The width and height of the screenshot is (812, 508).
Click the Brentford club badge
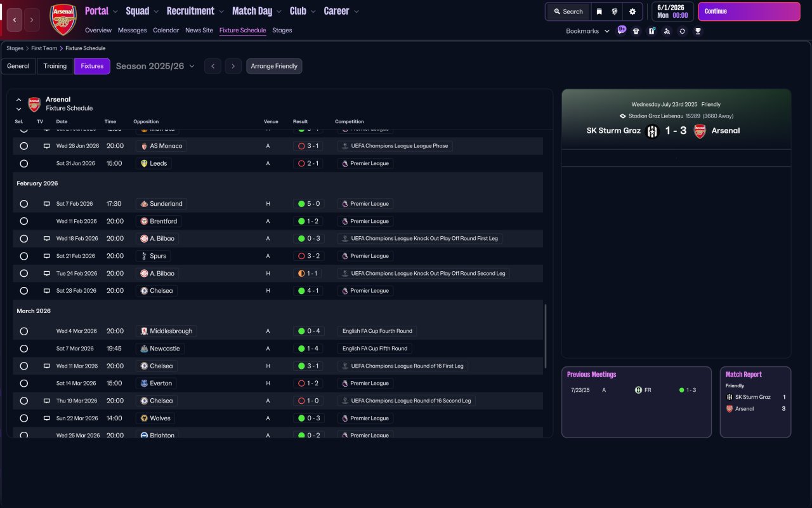pos(144,221)
